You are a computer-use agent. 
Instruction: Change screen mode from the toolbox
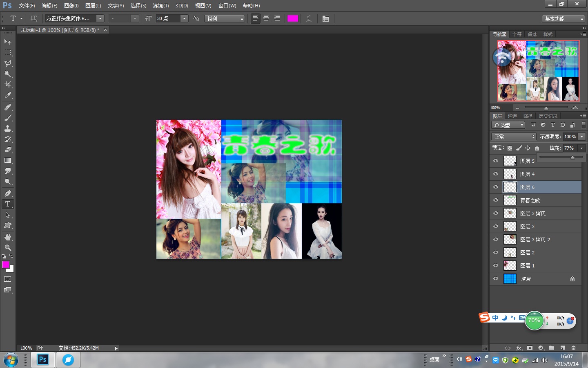[8, 290]
